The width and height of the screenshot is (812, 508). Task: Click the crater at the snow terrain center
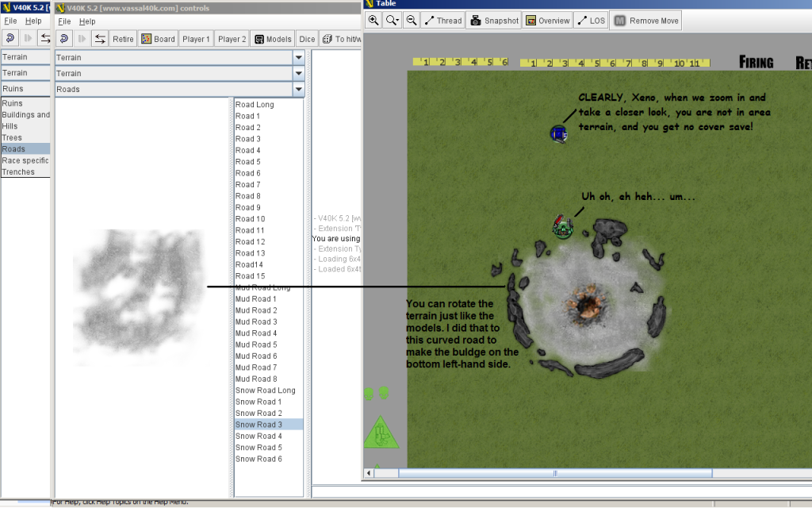click(x=588, y=305)
